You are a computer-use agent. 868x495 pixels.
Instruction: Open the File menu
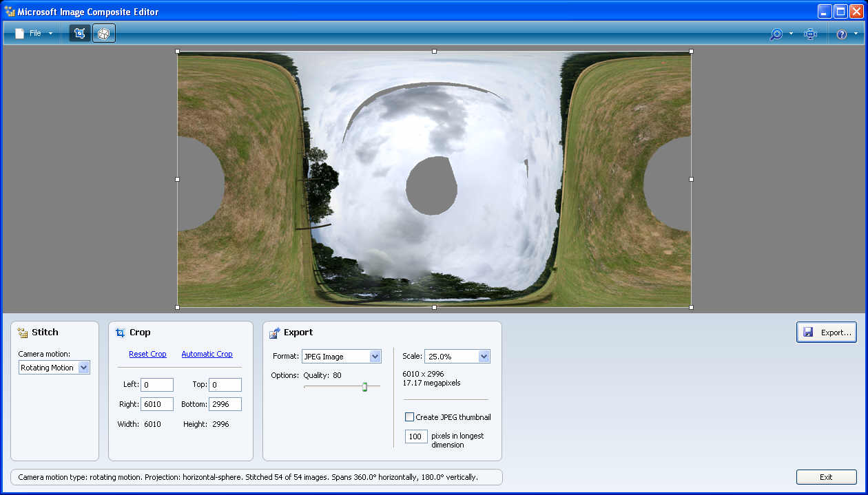click(x=35, y=33)
